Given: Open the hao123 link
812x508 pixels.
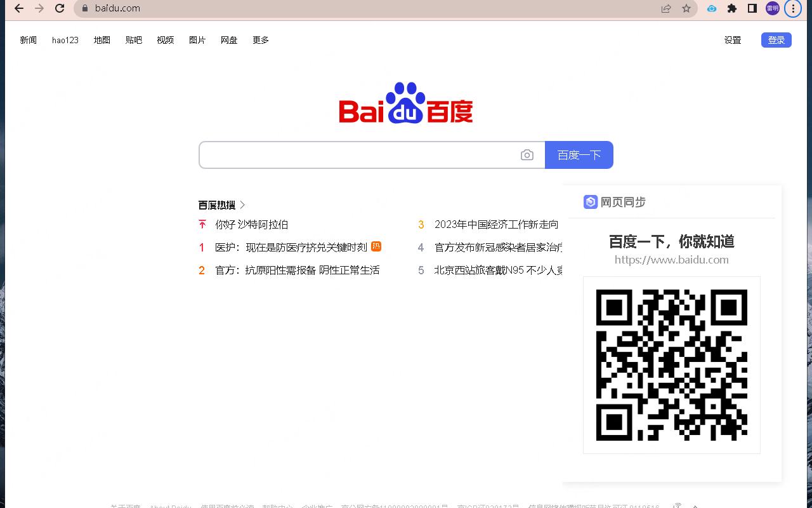Looking at the screenshot, I should [x=65, y=40].
